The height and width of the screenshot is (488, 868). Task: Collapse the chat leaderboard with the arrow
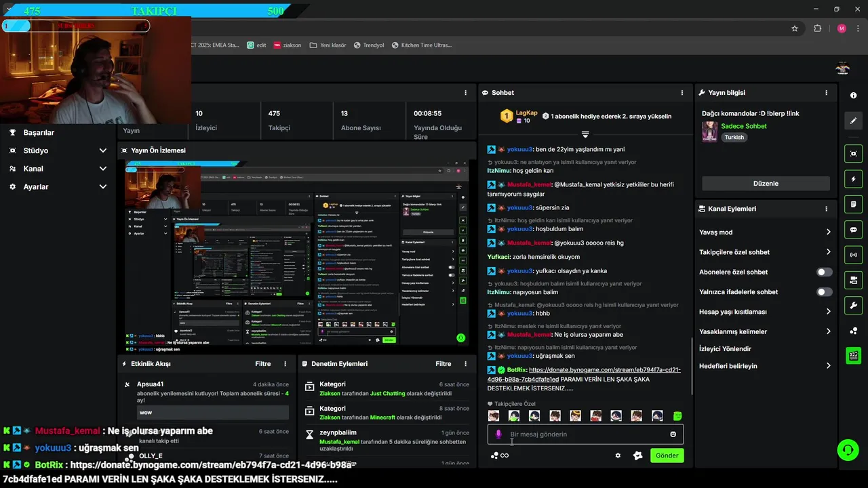(x=585, y=134)
